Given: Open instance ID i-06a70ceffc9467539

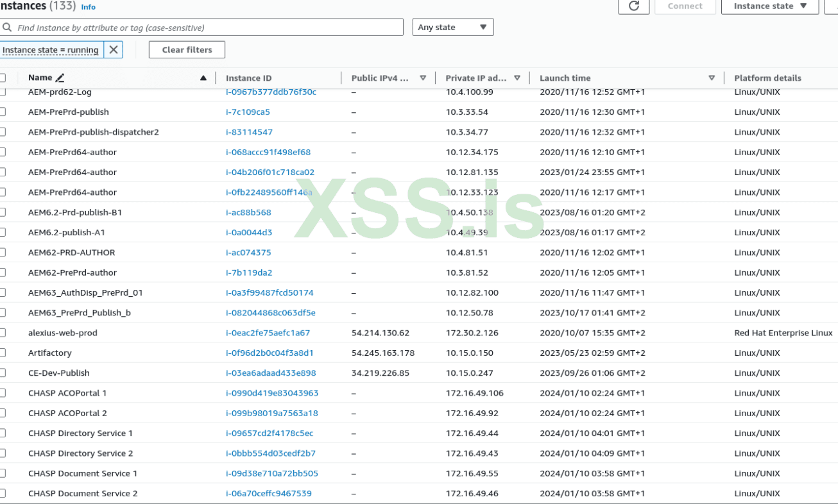Looking at the screenshot, I should click(269, 494).
